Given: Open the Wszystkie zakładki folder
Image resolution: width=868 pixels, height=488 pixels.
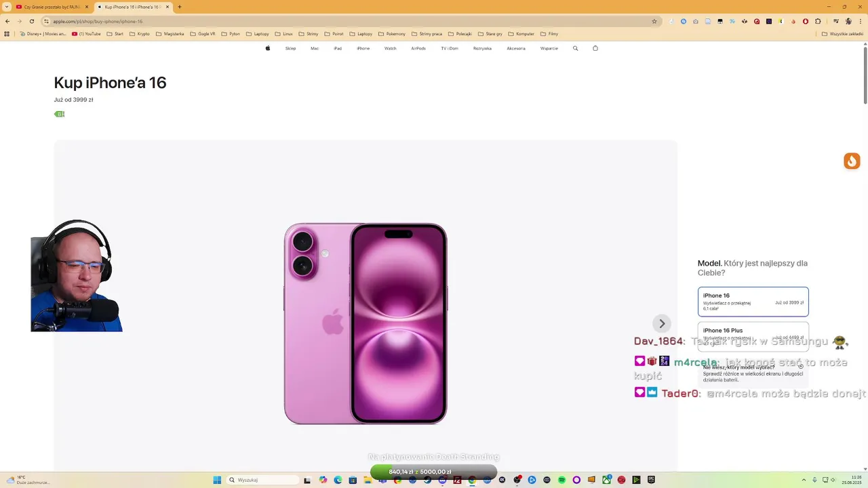Looking at the screenshot, I should click(842, 33).
